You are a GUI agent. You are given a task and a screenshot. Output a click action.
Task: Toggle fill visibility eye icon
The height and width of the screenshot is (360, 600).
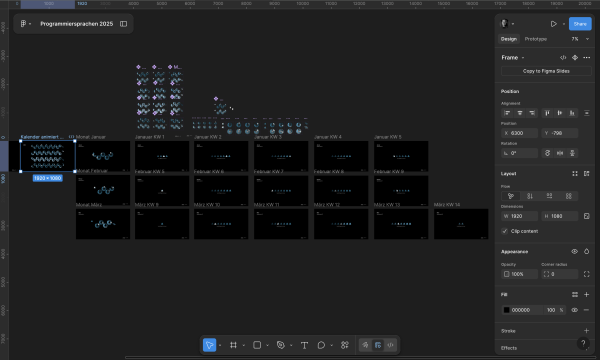tap(574, 310)
